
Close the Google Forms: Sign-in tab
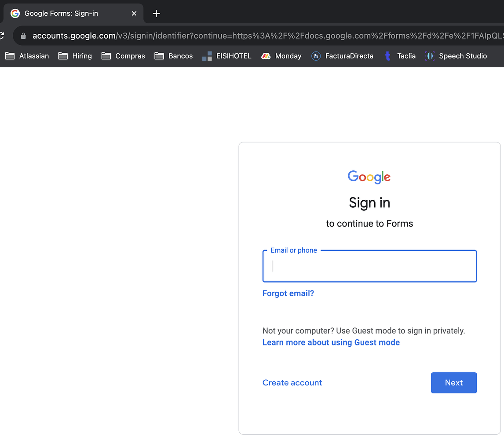[x=134, y=14]
